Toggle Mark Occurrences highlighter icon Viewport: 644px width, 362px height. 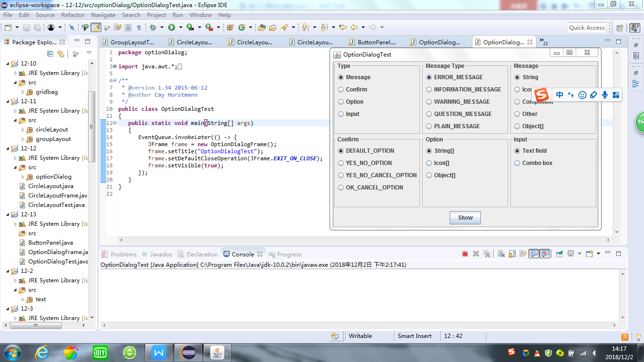(x=96, y=27)
